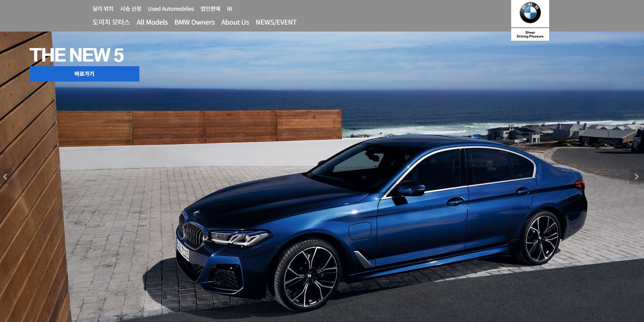
Task: Open the 법인판매 corporate sales link
Action: 210,8
